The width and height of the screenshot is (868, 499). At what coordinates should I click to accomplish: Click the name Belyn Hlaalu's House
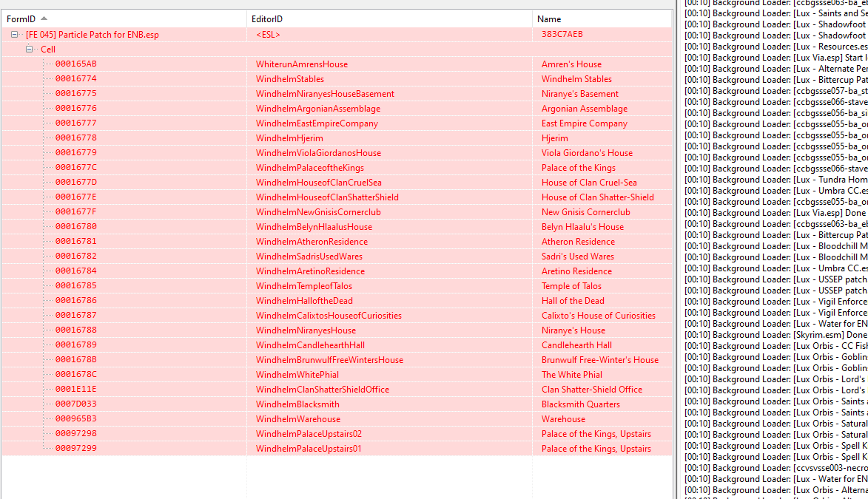[582, 227]
